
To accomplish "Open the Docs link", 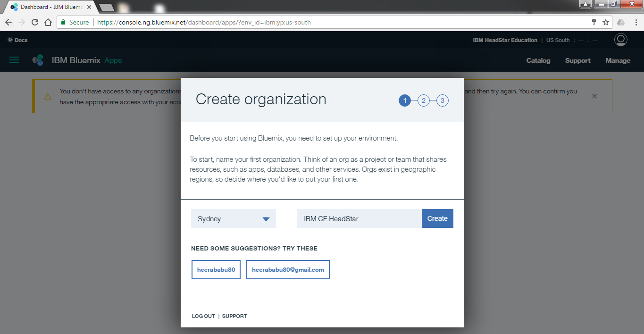I will pyautogui.click(x=18, y=40).
